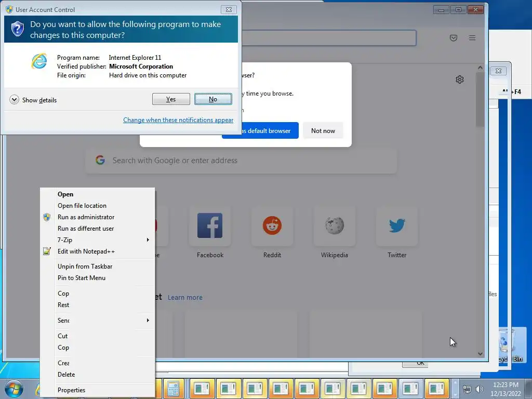This screenshot has height=399, width=532.
Task: Click Yes in User Account Control dialog
Action: (171, 99)
